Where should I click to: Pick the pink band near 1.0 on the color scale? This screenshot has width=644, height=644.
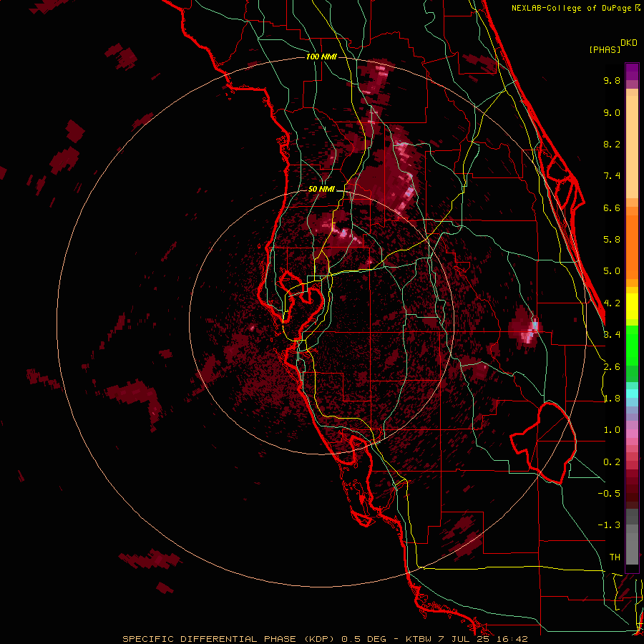point(632,432)
